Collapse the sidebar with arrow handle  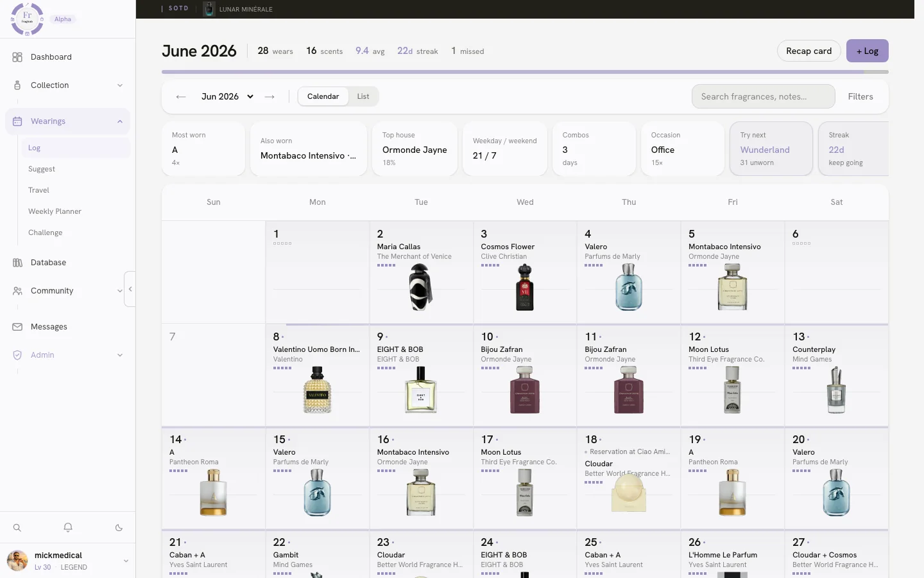pyautogui.click(x=130, y=289)
